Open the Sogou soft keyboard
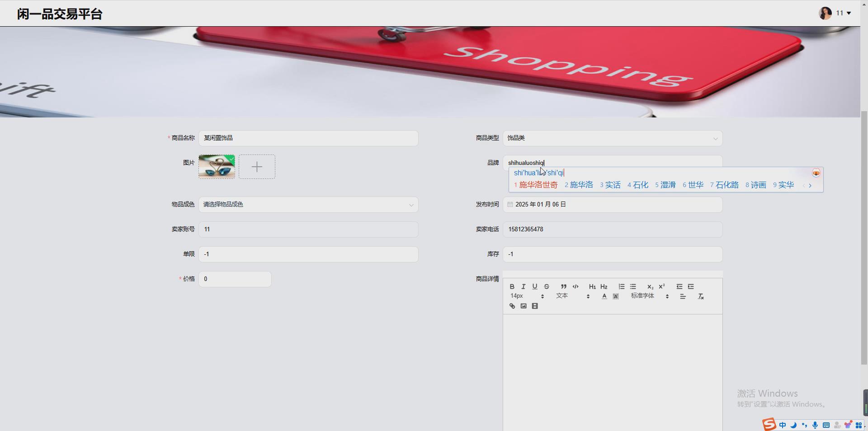 826,425
